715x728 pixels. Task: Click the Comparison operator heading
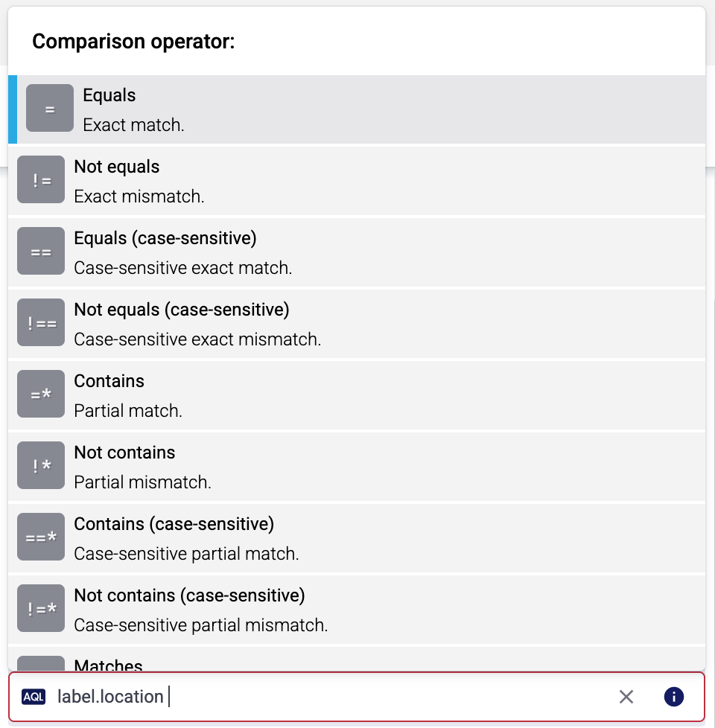click(133, 41)
